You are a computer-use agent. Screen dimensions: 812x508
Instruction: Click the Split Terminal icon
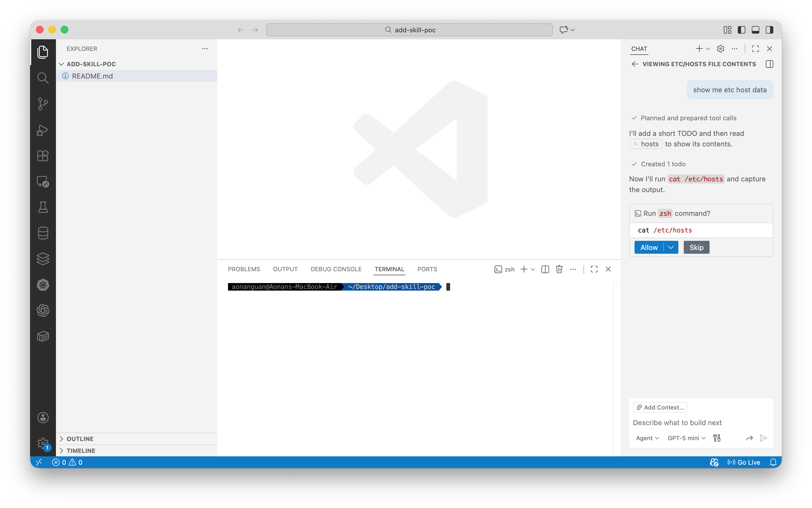[545, 269]
